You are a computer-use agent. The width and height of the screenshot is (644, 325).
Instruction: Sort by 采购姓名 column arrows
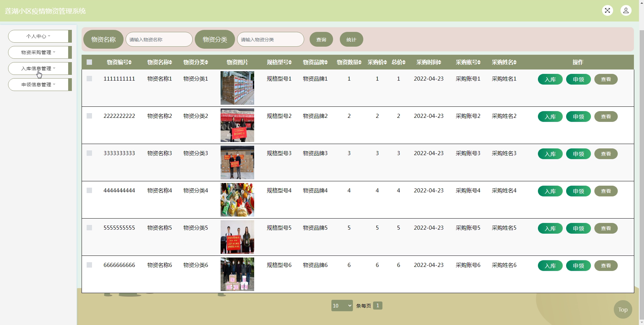(515, 62)
